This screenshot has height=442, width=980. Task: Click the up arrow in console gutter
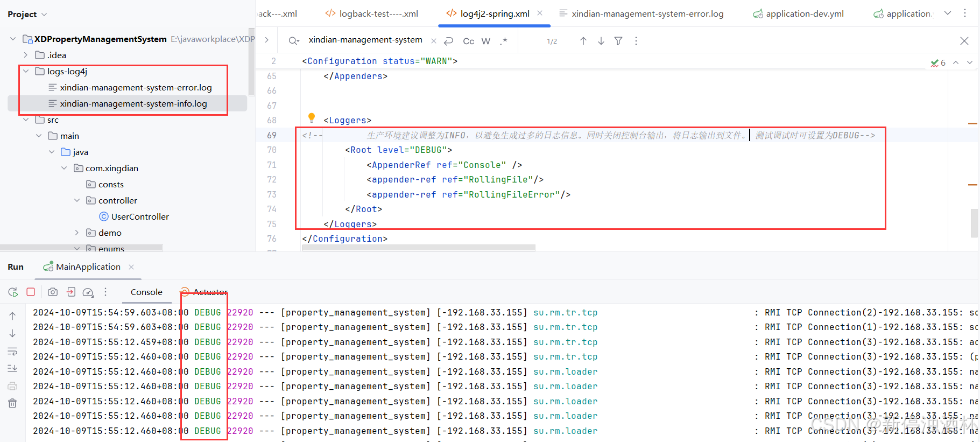[x=12, y=316]
